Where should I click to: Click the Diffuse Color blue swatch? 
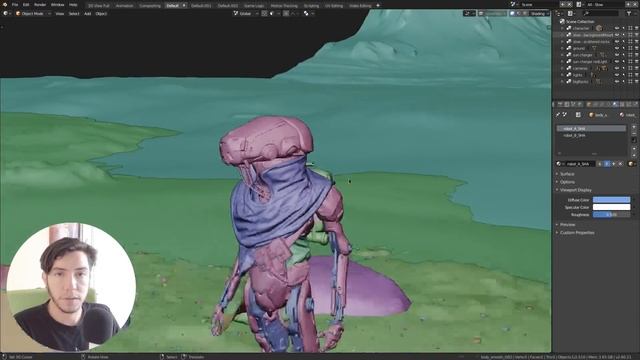(x=611, y=200)
